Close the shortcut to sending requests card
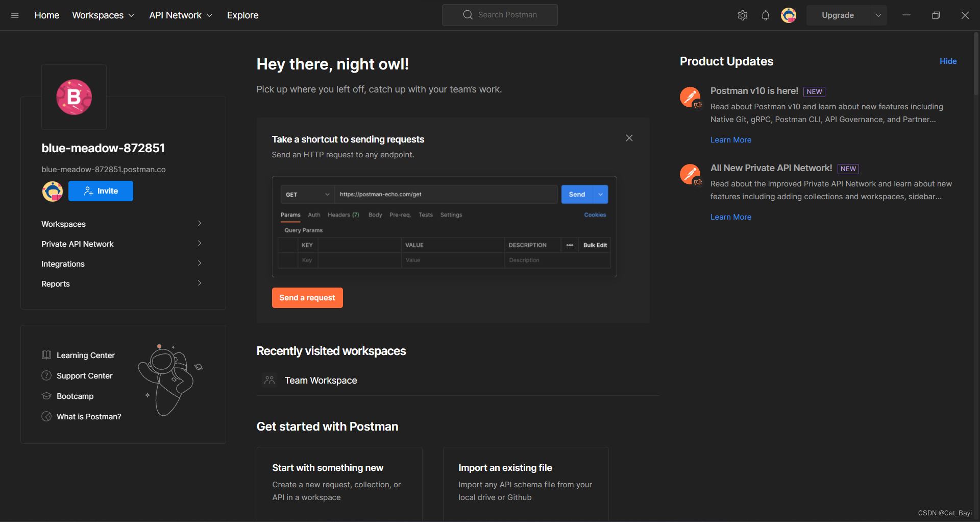This screenshot has height=522, width=980. [x=629, y=138]
